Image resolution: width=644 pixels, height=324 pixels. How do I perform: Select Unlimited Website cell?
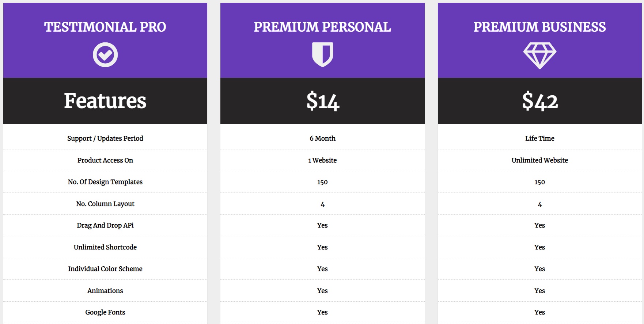pos(539,160)
